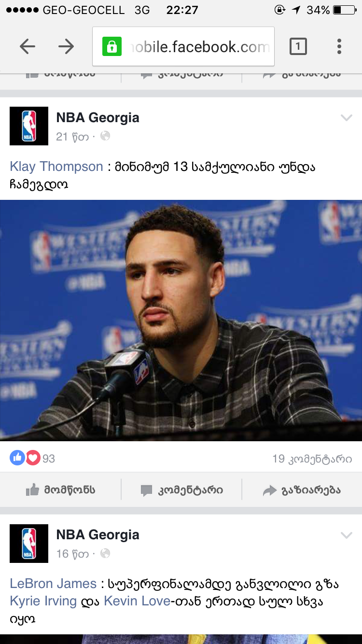Tap the green secure padlock icon
This screenshot has width=362, height=644.
(112, 46)
